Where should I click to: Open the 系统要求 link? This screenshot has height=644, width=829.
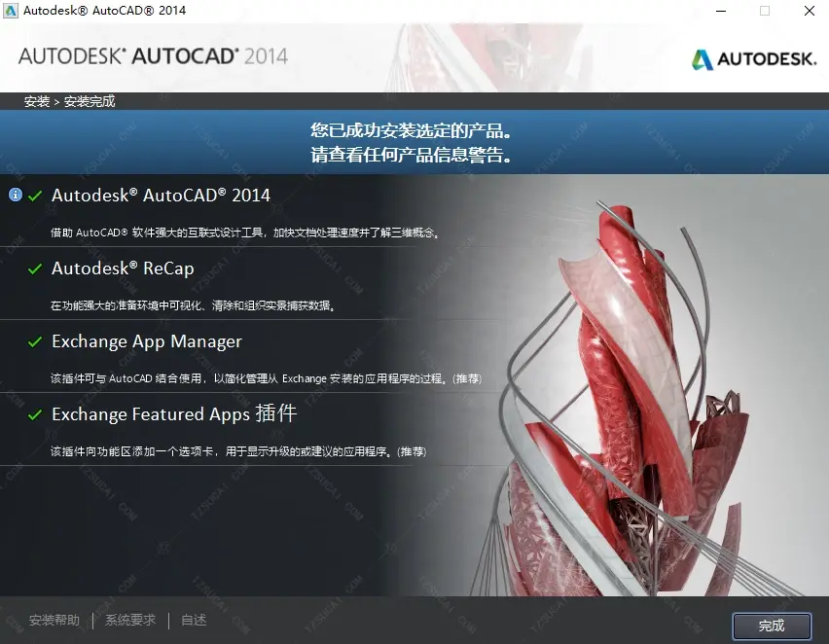point(130,620)
